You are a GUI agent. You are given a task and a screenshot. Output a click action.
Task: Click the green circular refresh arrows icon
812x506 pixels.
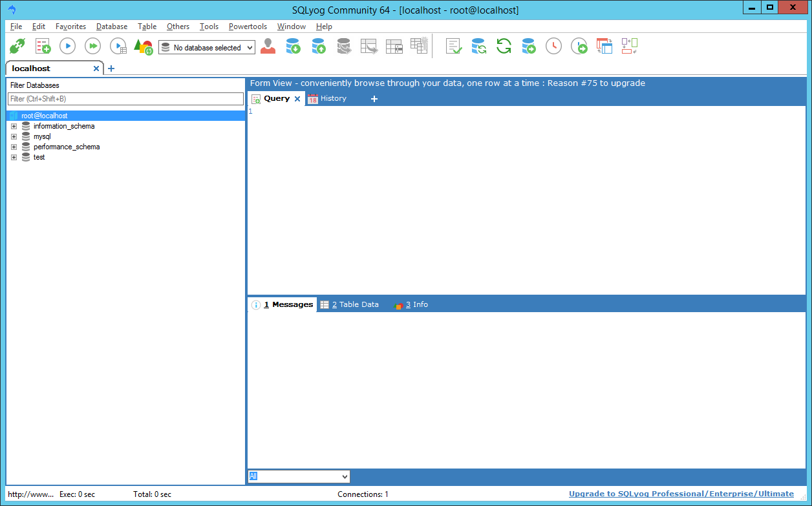[504, 47]
